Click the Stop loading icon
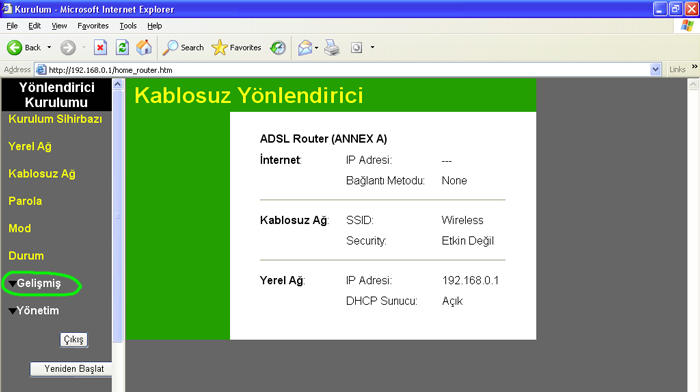Viewport: 700px width, 392px height. coord(100,47)
